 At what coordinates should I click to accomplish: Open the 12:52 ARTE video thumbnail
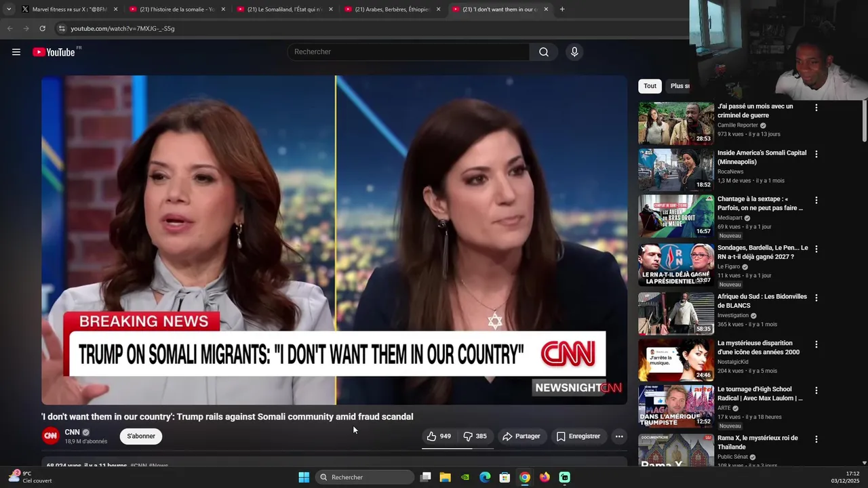[676, 406]
